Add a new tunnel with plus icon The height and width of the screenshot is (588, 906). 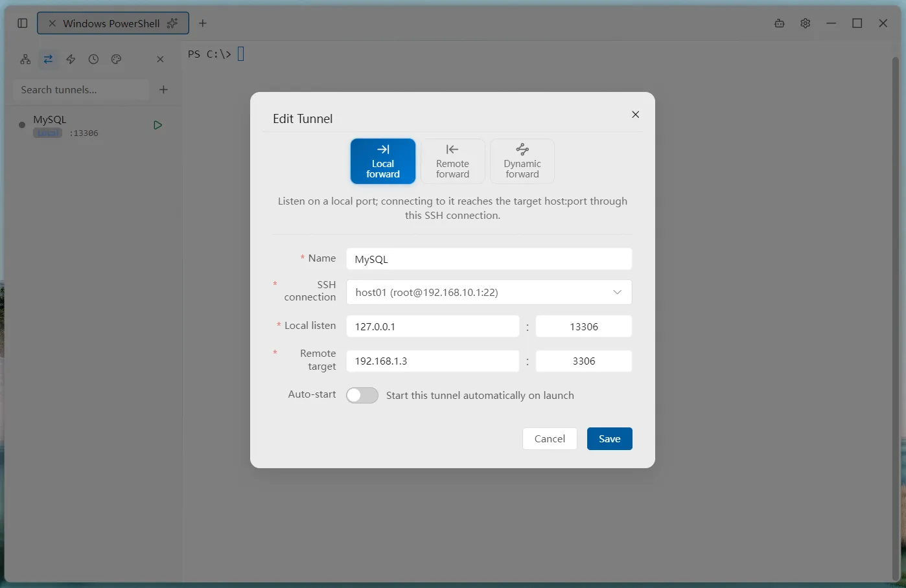[x=163, y=89]
